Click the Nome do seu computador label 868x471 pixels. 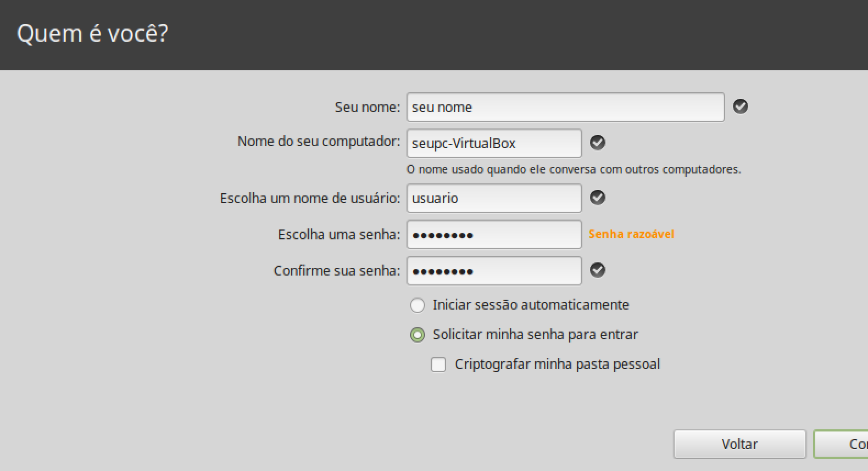[318, 142]
